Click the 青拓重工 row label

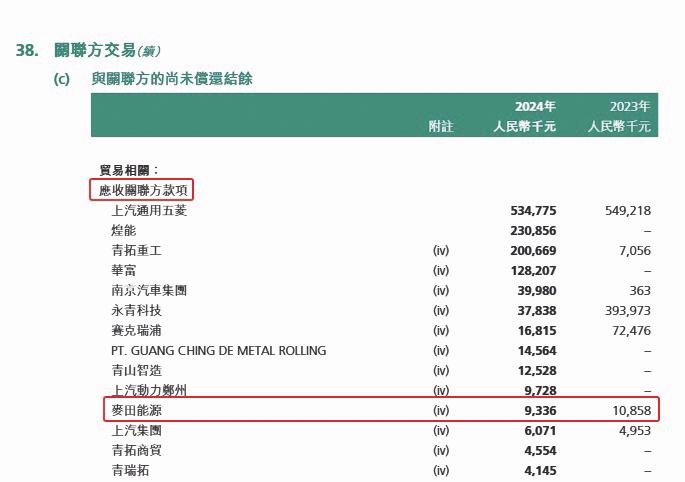pos(136,251)
